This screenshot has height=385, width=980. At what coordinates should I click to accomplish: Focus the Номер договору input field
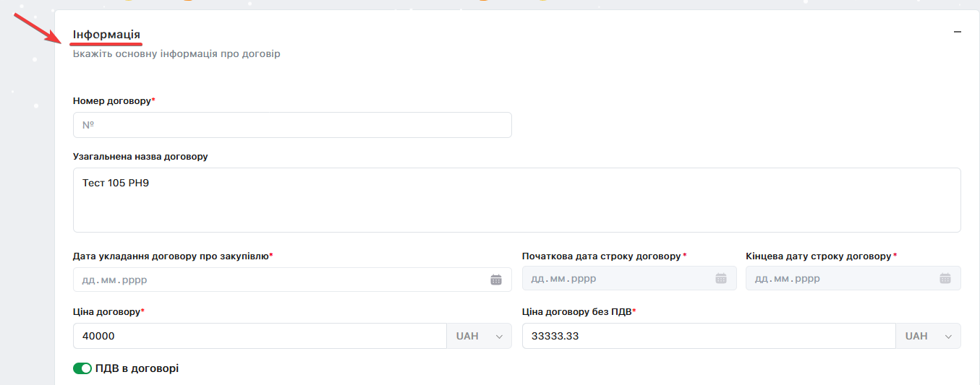292,125
